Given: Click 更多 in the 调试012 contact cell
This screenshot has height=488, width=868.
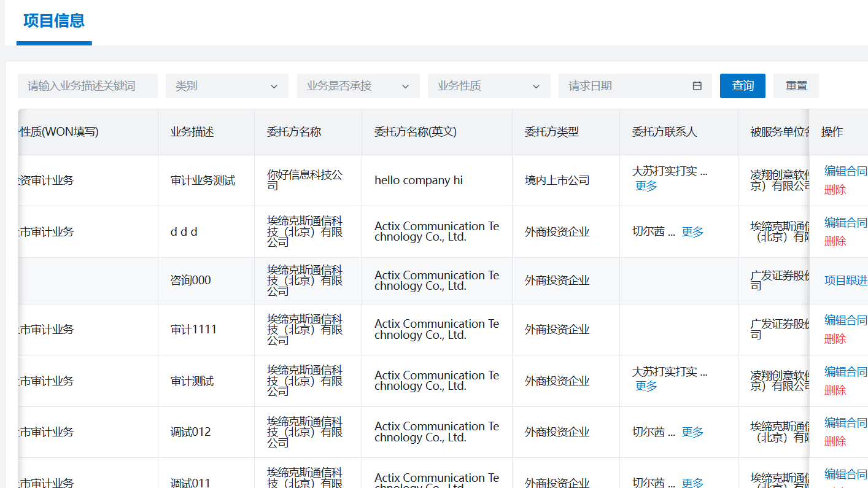Looking at the screenshot, I should click(x=692, y=432).
